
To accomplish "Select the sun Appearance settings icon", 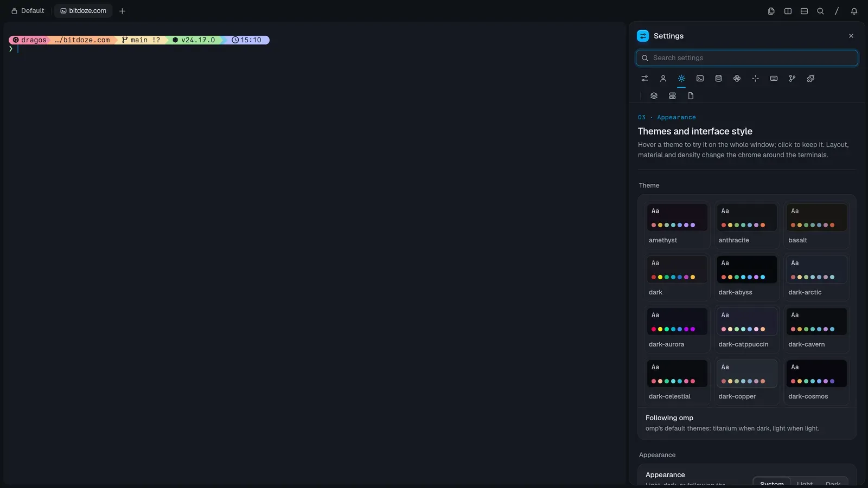I will (x=681, y=79).
